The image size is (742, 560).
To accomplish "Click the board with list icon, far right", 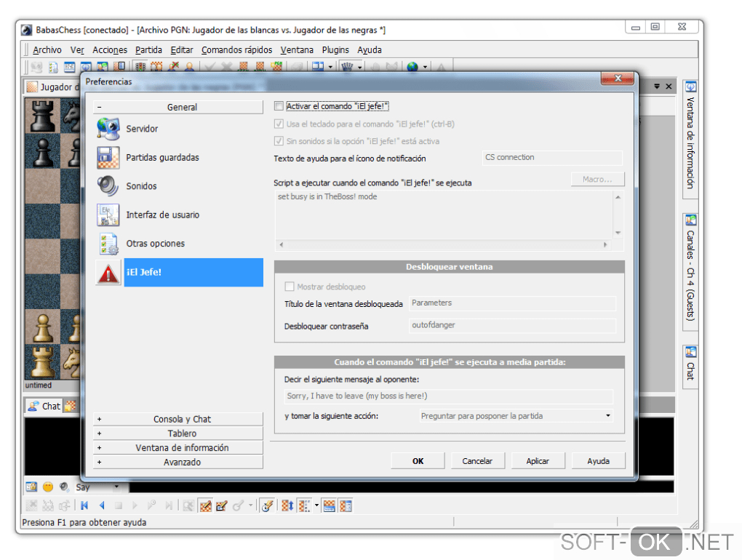I will pos(346,505).
